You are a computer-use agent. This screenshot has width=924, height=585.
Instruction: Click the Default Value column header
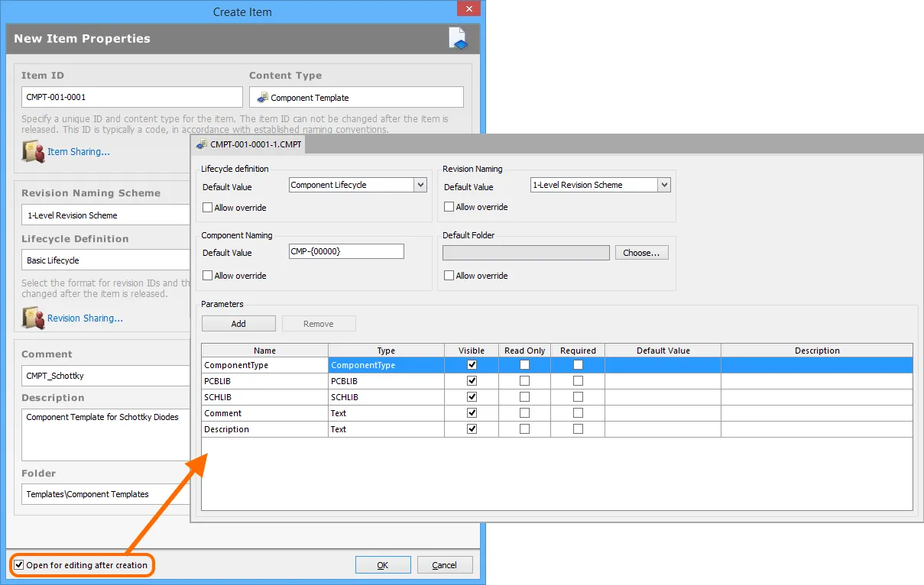point(663,351)
